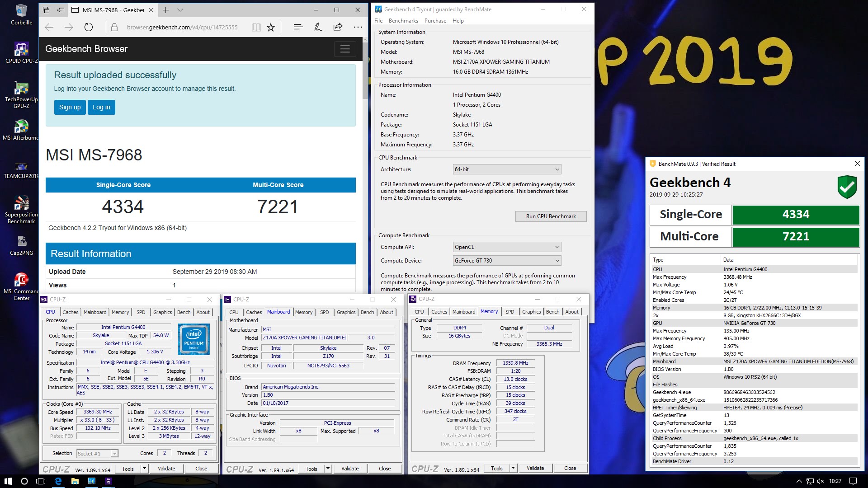Click Tools button in Mainboard CPU-Z

click(x=311, y=469)
